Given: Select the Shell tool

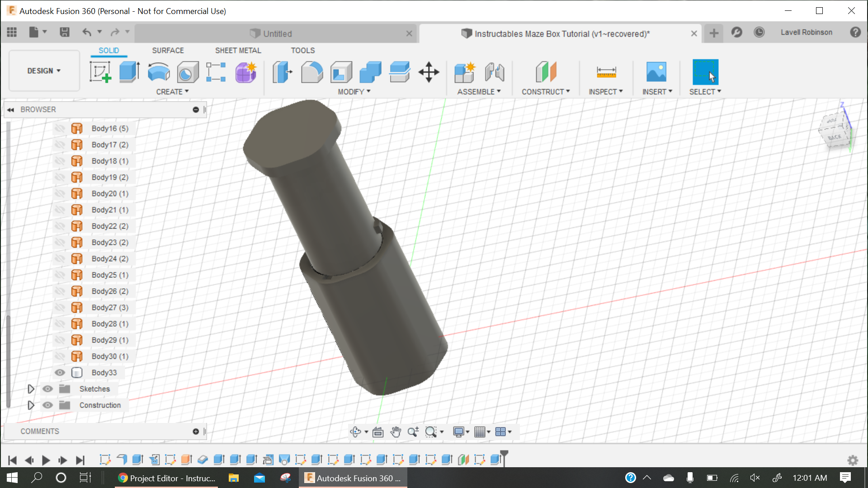Looking at the screenshot, I should click(x=341, y=72).
